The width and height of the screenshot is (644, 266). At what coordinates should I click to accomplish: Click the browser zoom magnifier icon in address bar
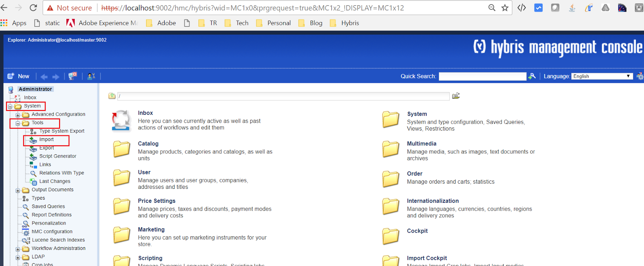click(x=491, y=8)
